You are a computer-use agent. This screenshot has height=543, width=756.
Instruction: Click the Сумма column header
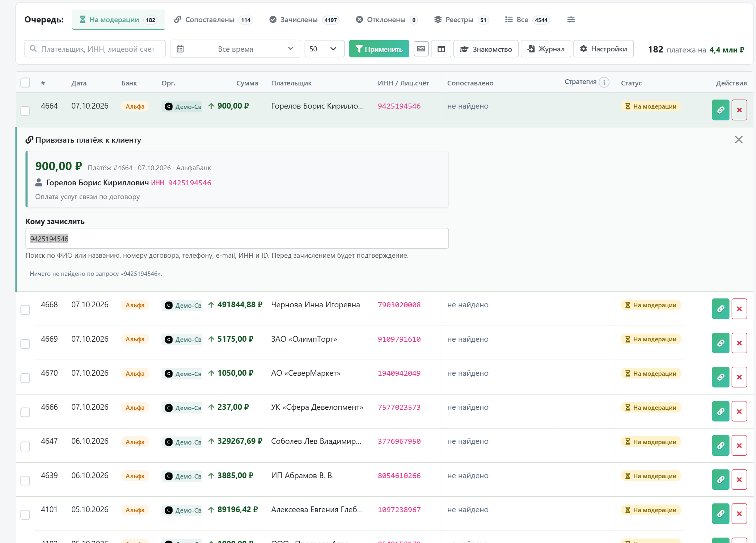pyautogui.click(x=247, y=83)
